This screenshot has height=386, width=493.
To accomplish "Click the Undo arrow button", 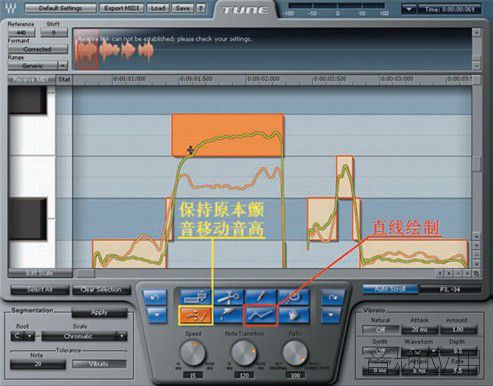I will tap(155, 296).
